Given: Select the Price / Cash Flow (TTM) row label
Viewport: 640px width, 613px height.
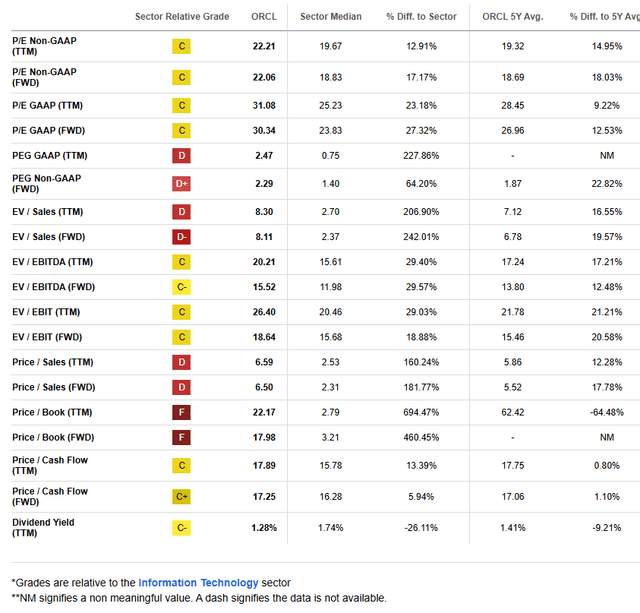Looking at the screenshot, I should pos(50,466).
